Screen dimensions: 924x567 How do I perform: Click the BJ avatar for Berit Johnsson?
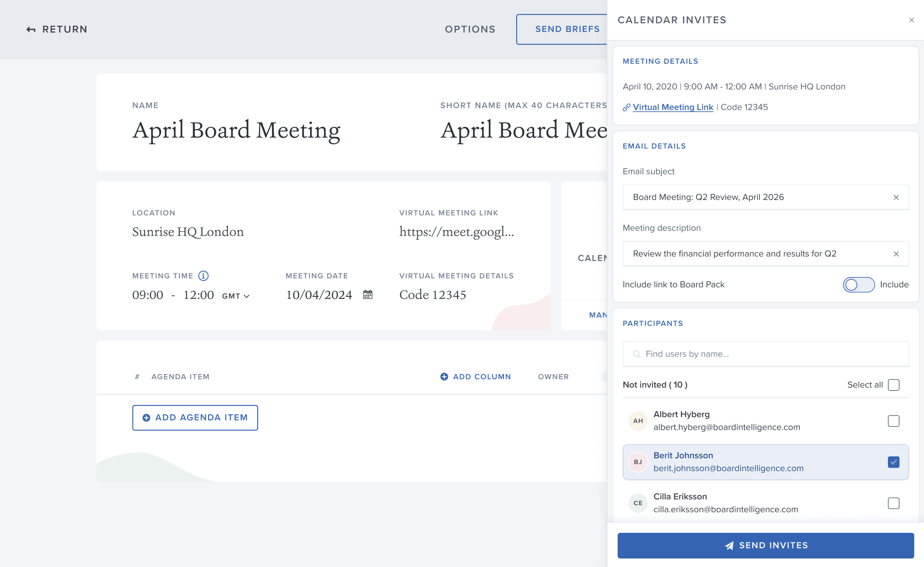(638, 462)
